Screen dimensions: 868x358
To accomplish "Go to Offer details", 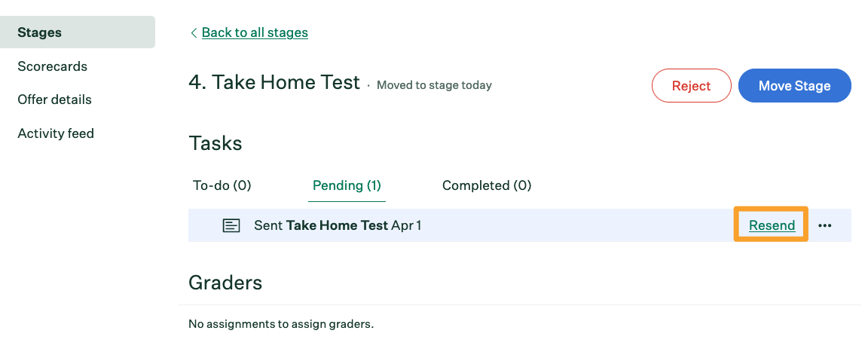I will pyautogui.click(x=55, y=99).
